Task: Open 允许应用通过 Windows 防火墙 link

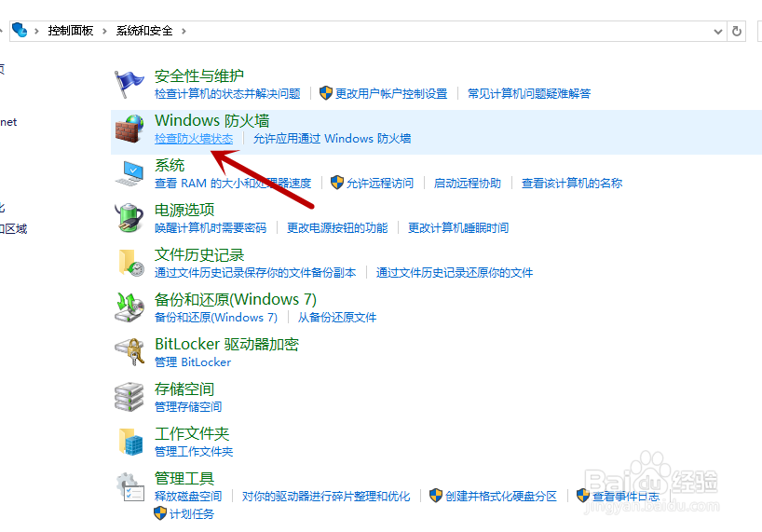Action: [332, 139]
